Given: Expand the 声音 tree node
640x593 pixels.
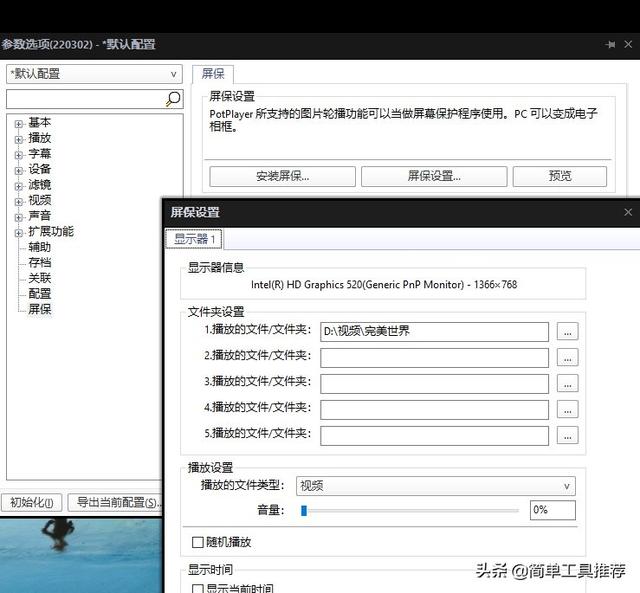Looking at the screenshot, I should [18, 217].
